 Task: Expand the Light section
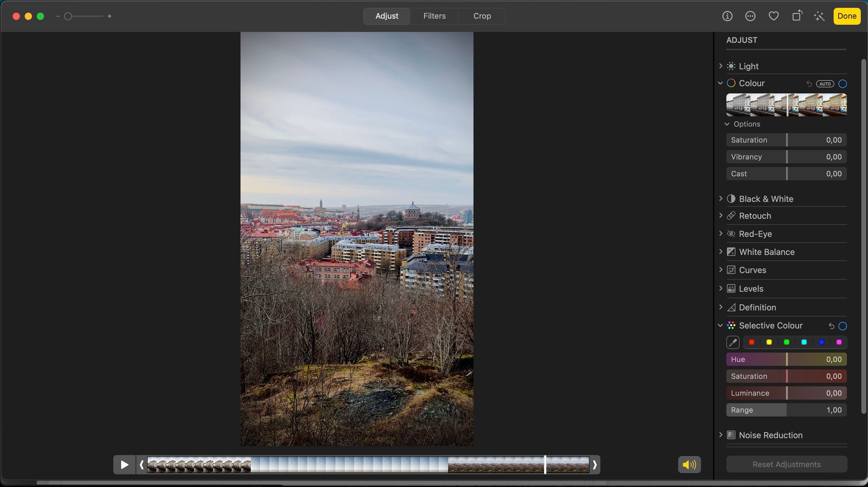[720, 66]
